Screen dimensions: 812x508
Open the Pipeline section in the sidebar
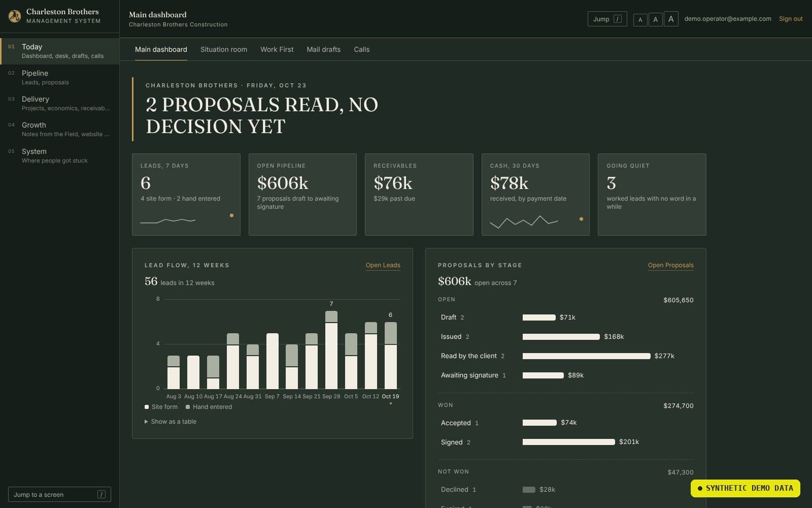pos(60,77)
